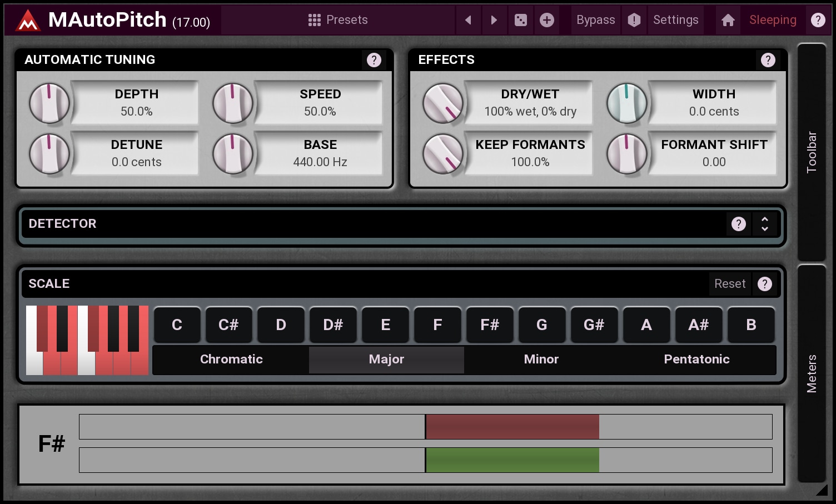Screen dimensions: 836x504
Task: Open the Settings button
Action: pos(675,21)
